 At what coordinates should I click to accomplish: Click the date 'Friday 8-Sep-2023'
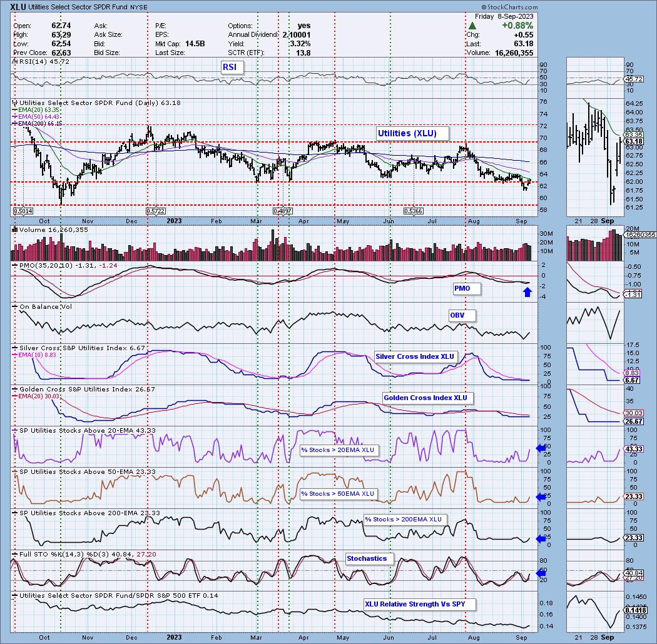tap(504, 16)
